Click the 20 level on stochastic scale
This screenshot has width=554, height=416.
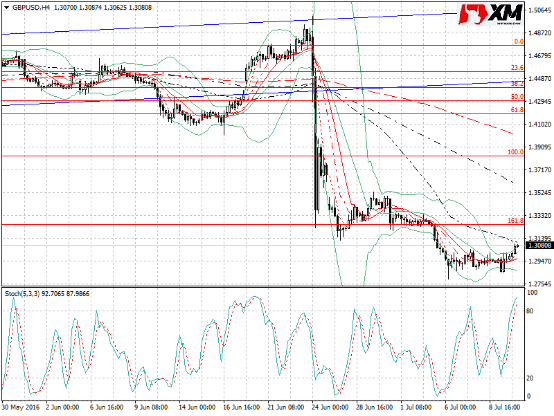point(530,378)
